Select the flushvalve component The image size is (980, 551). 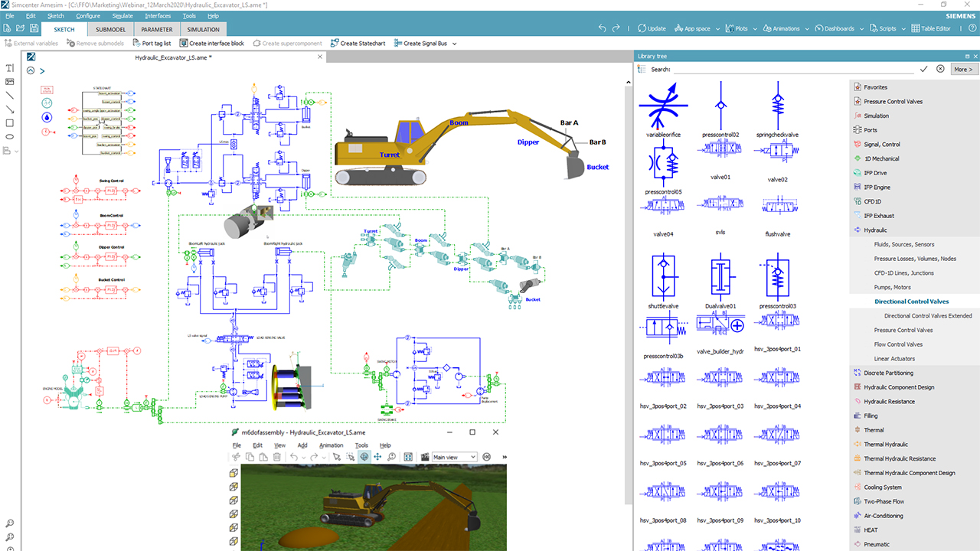[776, 207]
